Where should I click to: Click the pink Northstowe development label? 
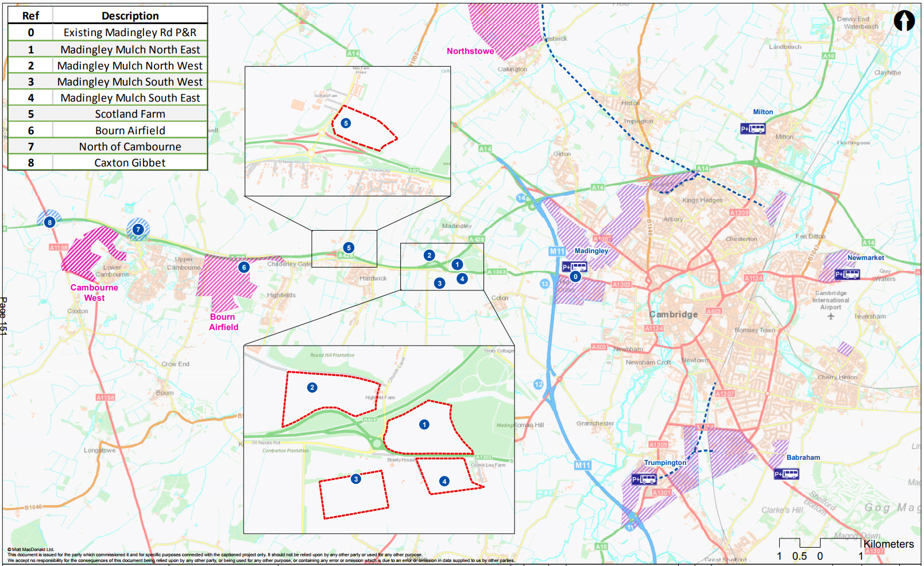point(470,51)
